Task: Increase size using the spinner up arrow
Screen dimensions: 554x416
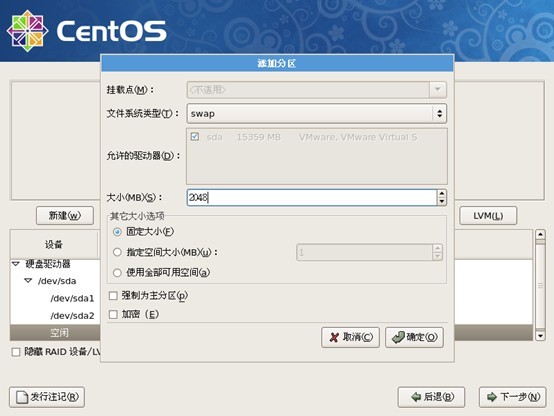Action: tap(442, 193)
